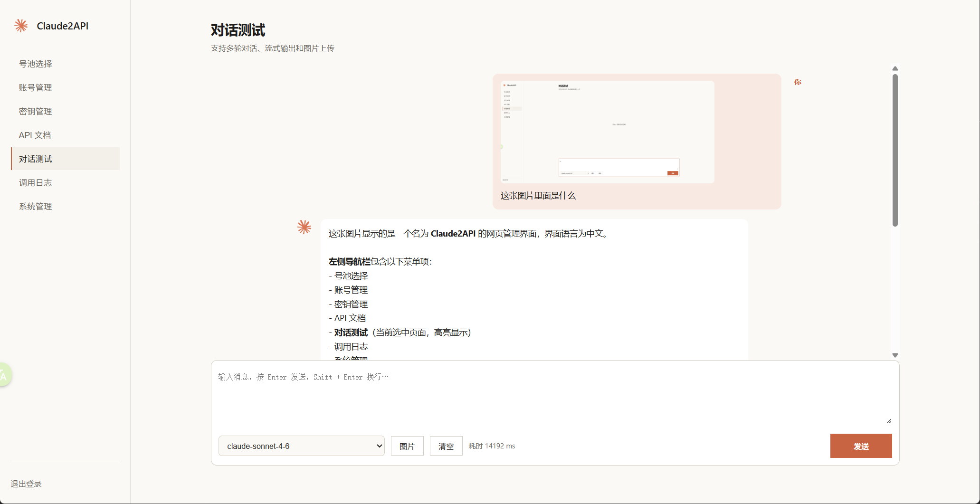Click 退出登录 logout link
The width and height of the screenshot is (980, 504).
tap(26, 484)
